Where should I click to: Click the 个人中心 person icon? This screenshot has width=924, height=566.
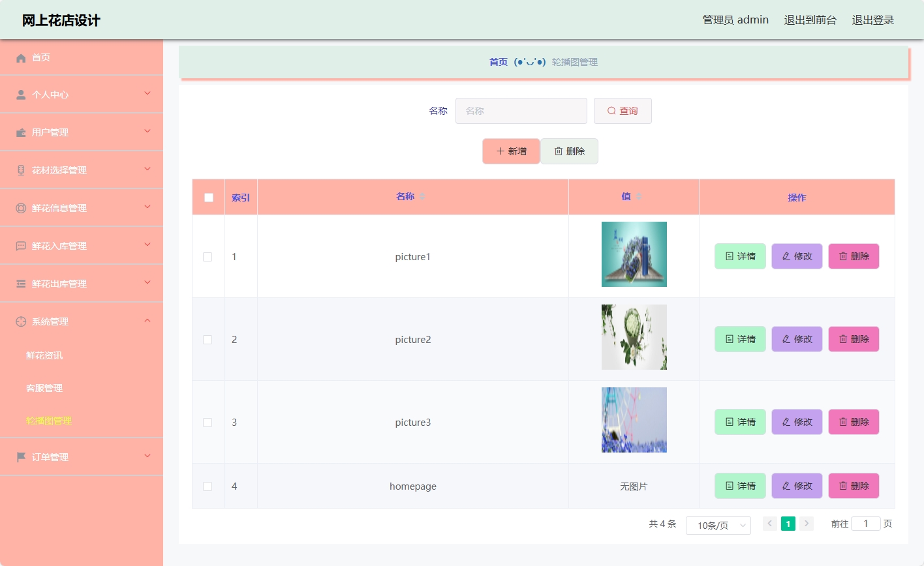pyautogui.click(x=21, y=94)
